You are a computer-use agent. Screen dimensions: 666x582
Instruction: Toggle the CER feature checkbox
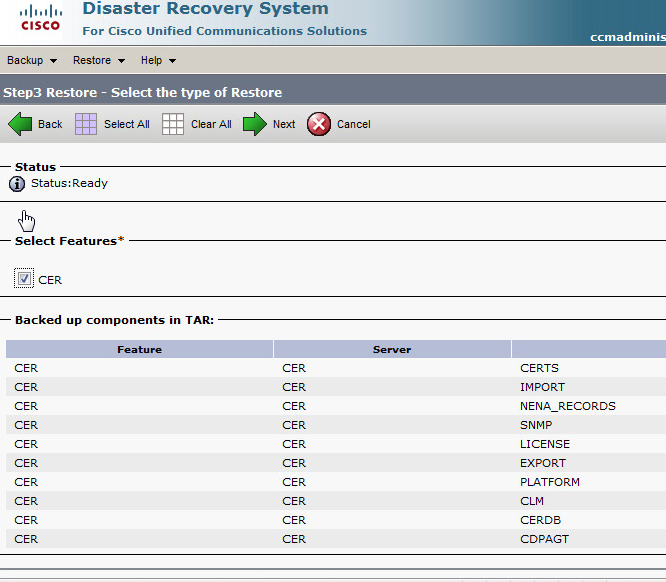[x=24, y=279]
